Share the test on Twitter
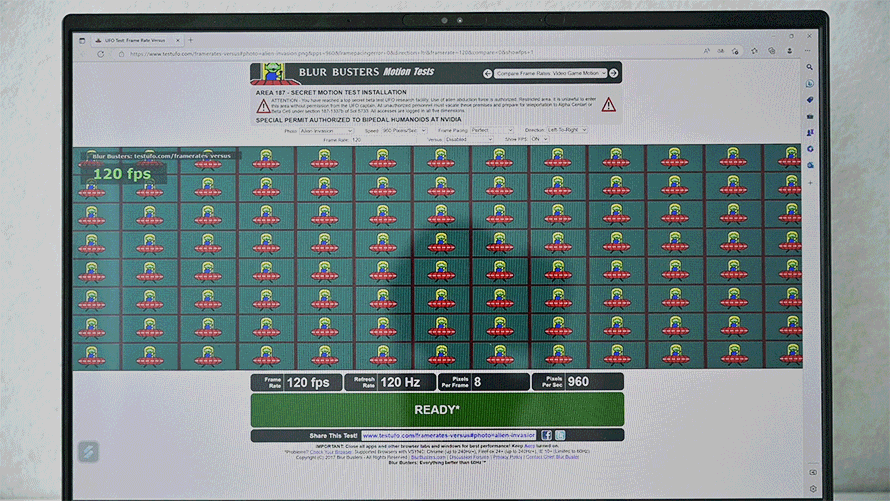Image resolution: width=890 pixels, height=501 pixels. point(560,435)
